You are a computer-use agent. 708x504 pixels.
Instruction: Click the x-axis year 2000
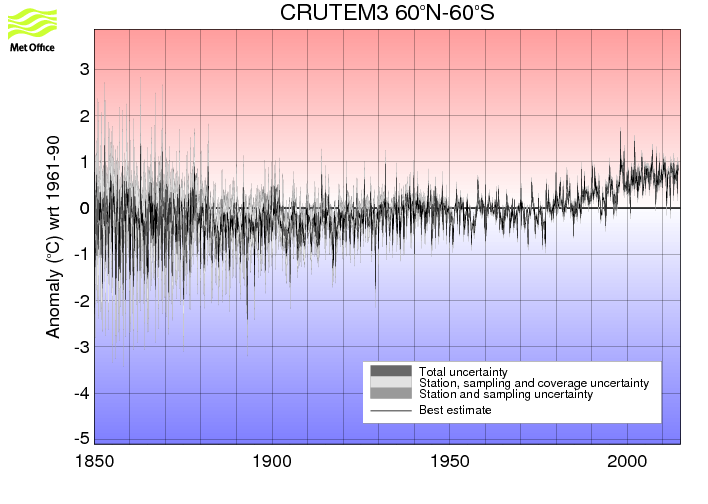point(627,462)
